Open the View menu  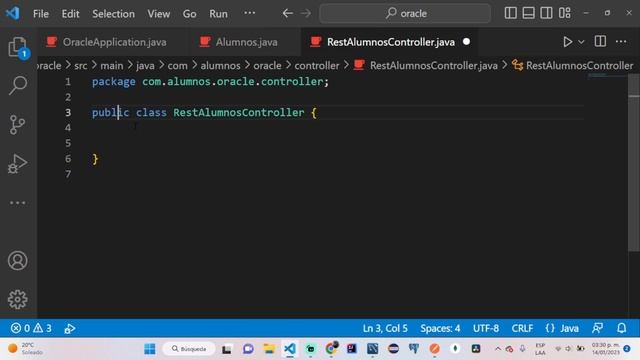click(158, 14)
